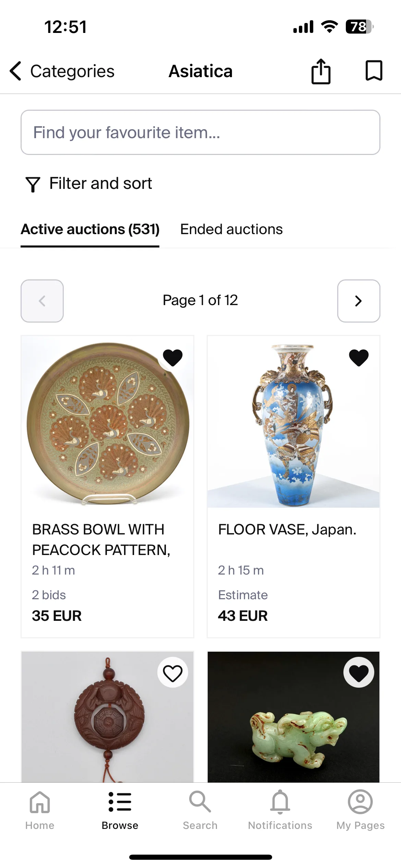Open the Search magnifier in bottom bar
401x868 pixels.
200,802
